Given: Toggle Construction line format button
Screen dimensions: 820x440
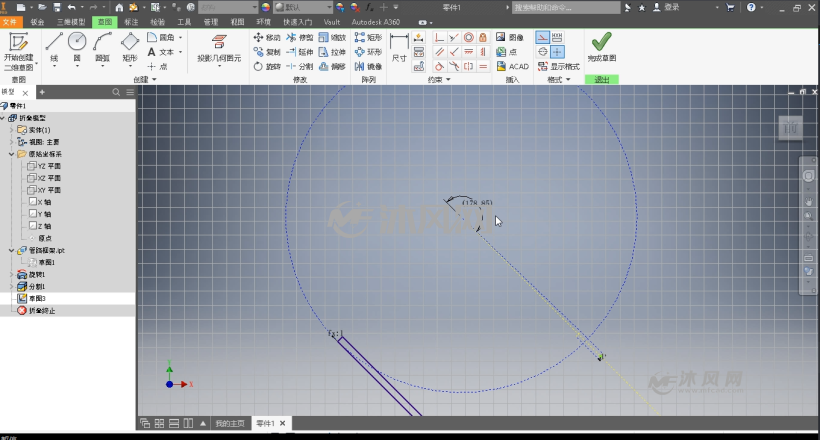Looking at the screenshot, I should coord(542,37).
